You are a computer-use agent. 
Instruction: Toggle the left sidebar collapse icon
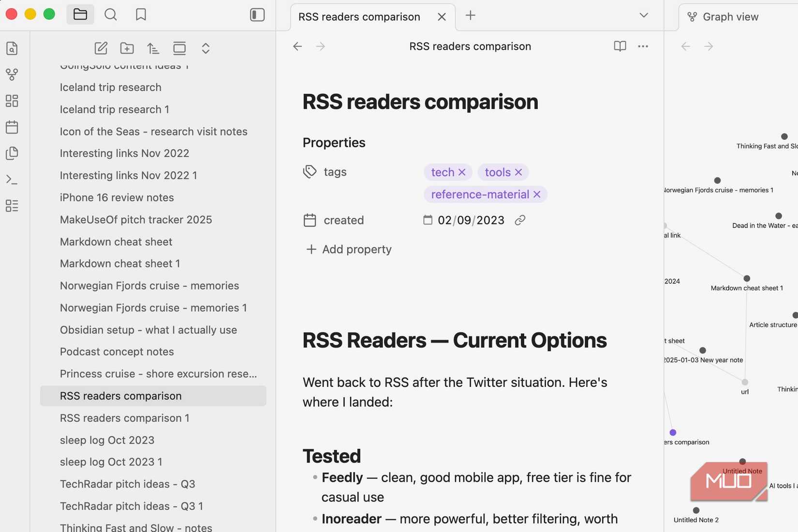click(x=257, y=15)
